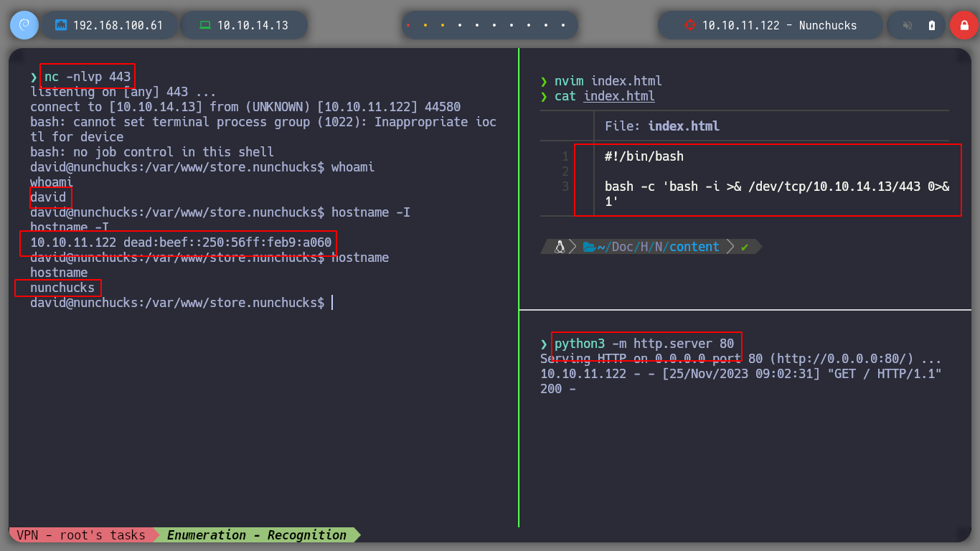980x551 pixels.
Task: Click the 'python3 -m http.server 80' command
Action: pyautogui.click(x=644, y=344)
